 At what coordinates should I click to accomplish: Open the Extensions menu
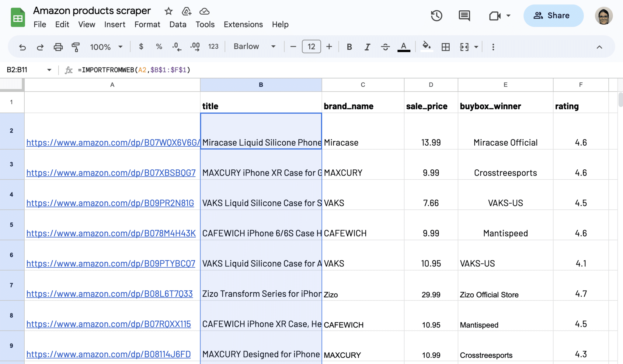[243, 24]
